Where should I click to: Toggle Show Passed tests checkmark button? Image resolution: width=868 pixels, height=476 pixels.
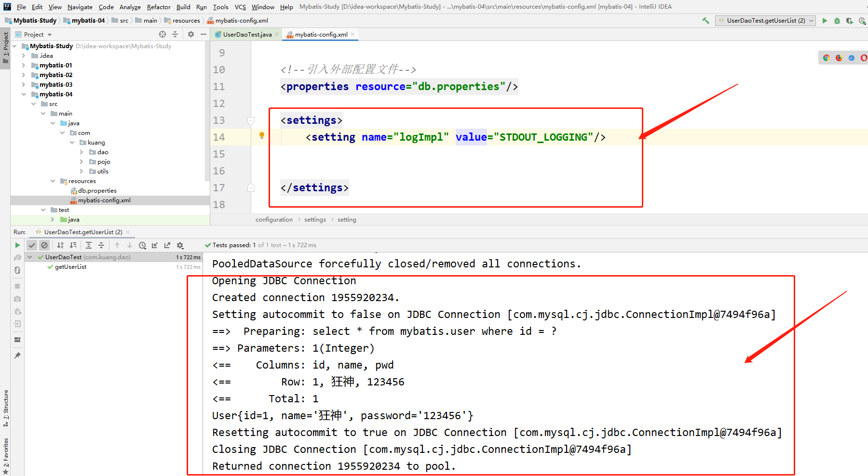pyautogui.click(x=32, y=245)
